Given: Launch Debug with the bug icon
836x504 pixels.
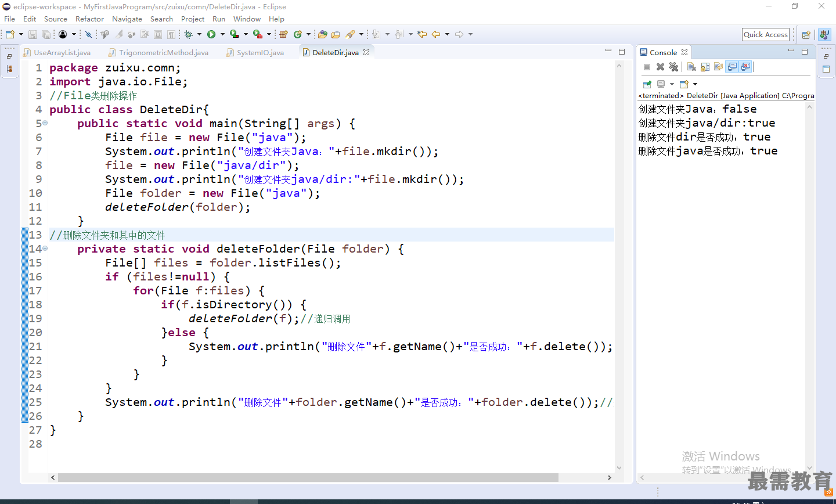Looking at the screenshot, I should [188, 34].
